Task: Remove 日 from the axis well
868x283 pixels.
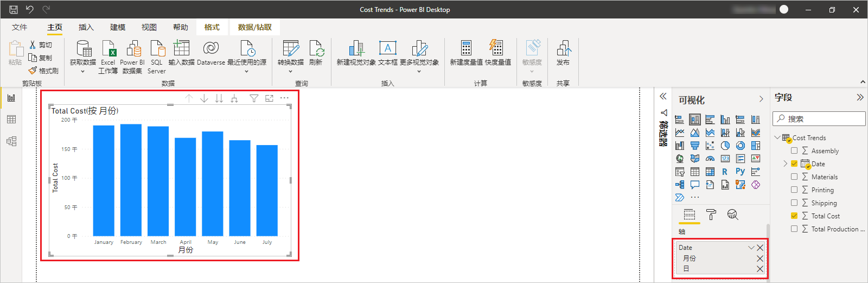Action: point(760,269)
